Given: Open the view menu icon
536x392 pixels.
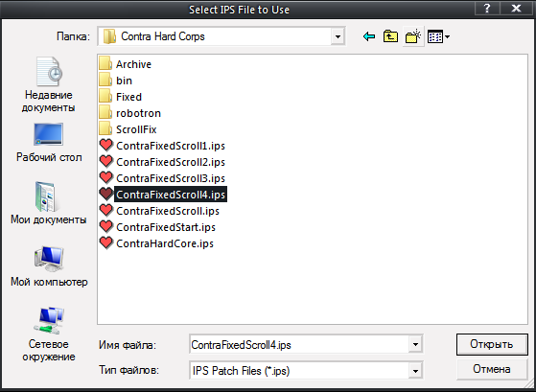Looking at the screenshot, I should (x=438, y=36).
